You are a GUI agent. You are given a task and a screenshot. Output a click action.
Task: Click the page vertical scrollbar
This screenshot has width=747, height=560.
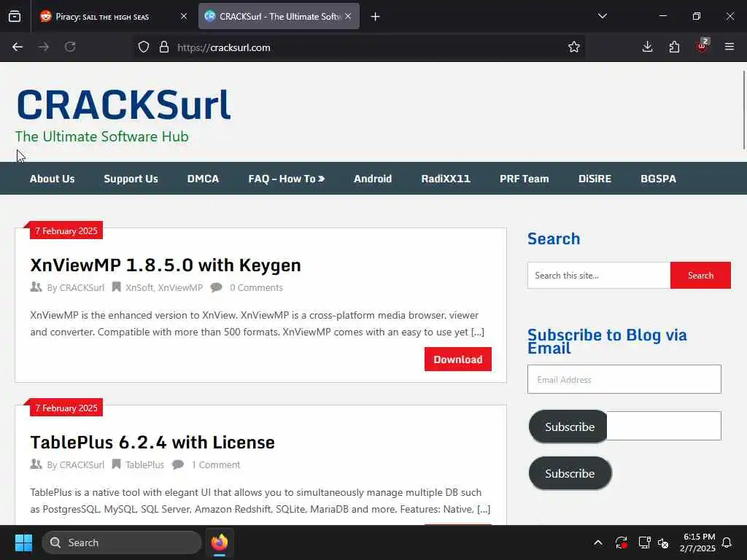743,111
